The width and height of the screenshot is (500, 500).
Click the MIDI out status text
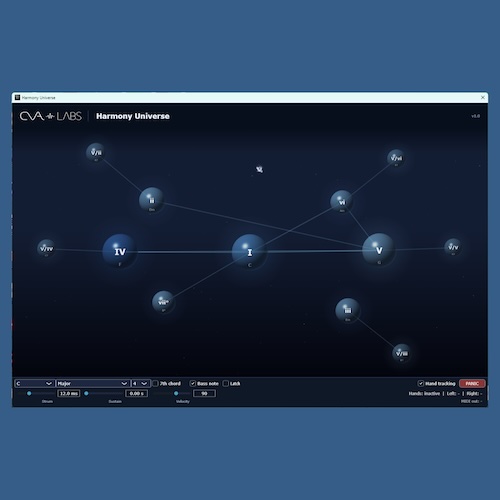[x=471, y=401]
